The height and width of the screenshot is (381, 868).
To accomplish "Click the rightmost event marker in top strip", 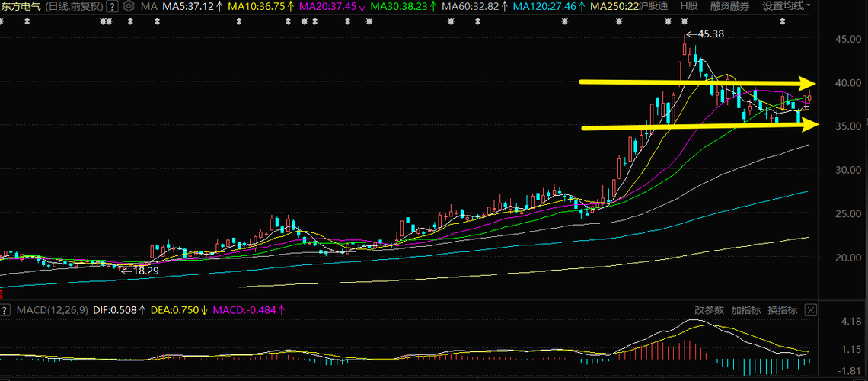I will click(x=782, y=21).
